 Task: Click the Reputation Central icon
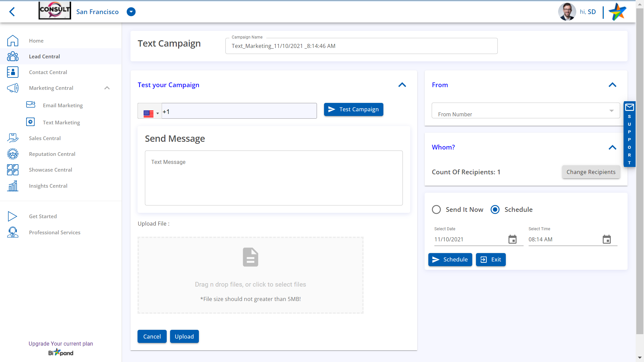click(x=12, y=154)
